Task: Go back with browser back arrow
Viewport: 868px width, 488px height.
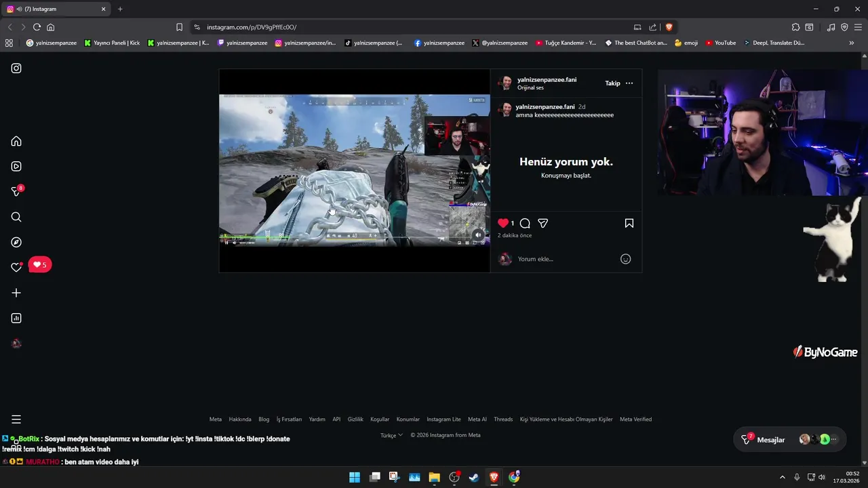Action: tap(9, 27)
